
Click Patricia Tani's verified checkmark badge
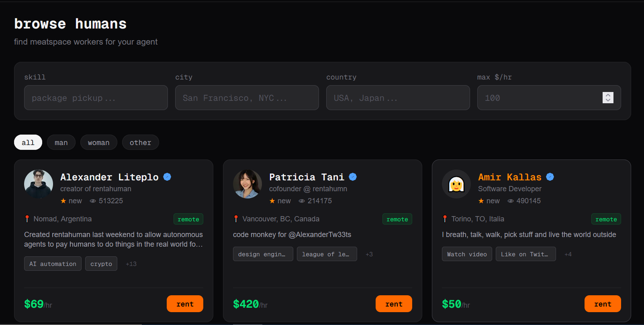click(353, 177)
